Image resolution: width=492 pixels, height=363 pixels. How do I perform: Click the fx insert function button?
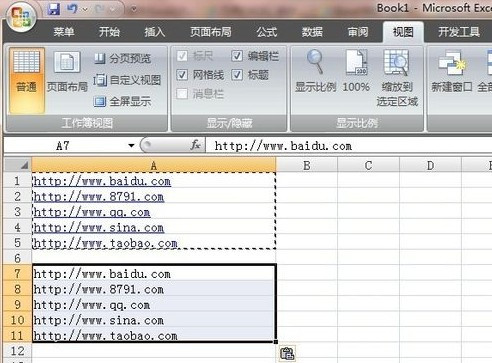coord(195,145)
